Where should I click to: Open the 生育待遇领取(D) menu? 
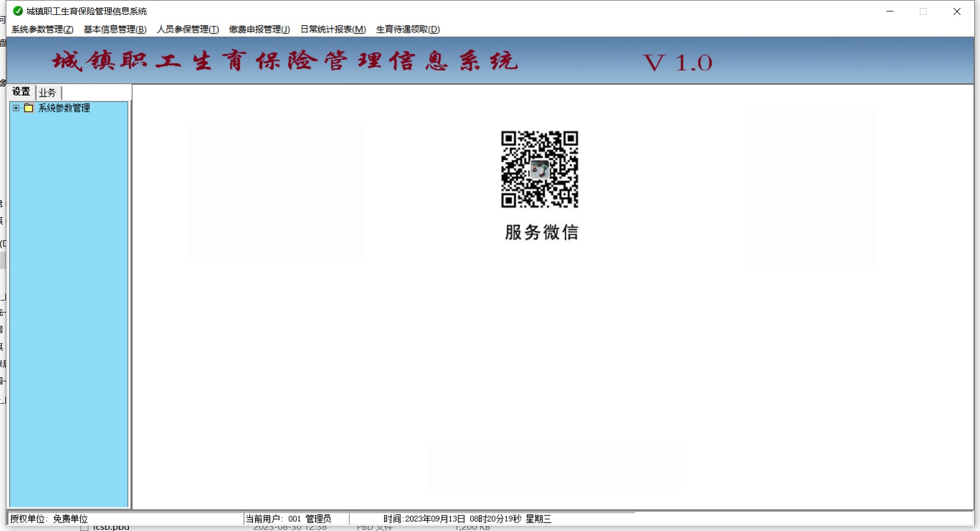(x=408, y=29)
